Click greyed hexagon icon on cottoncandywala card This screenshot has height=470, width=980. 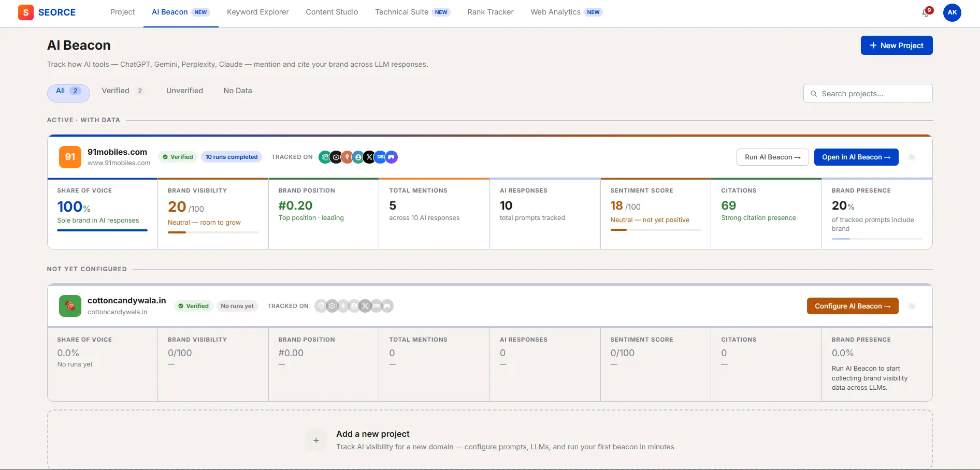[x=332, y=306]
